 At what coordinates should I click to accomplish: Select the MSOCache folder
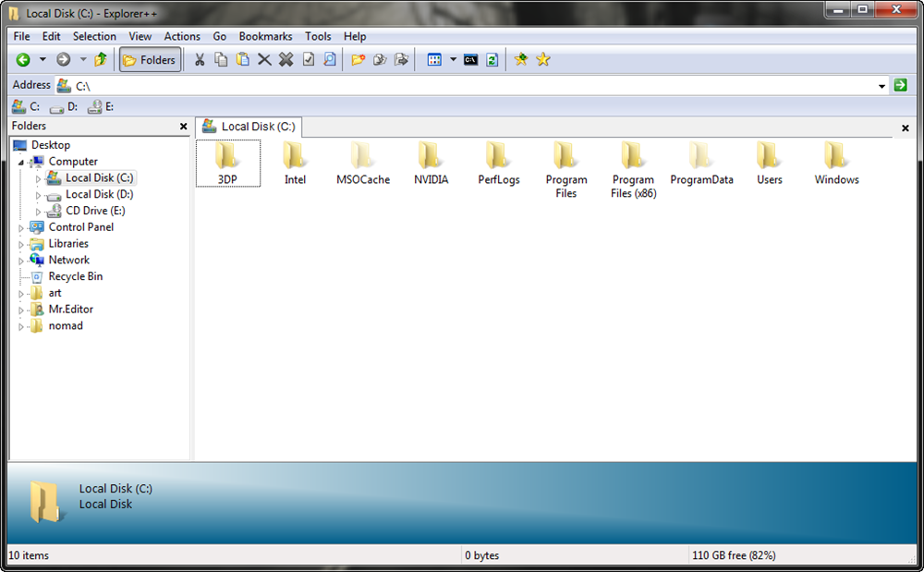point(363,164)
